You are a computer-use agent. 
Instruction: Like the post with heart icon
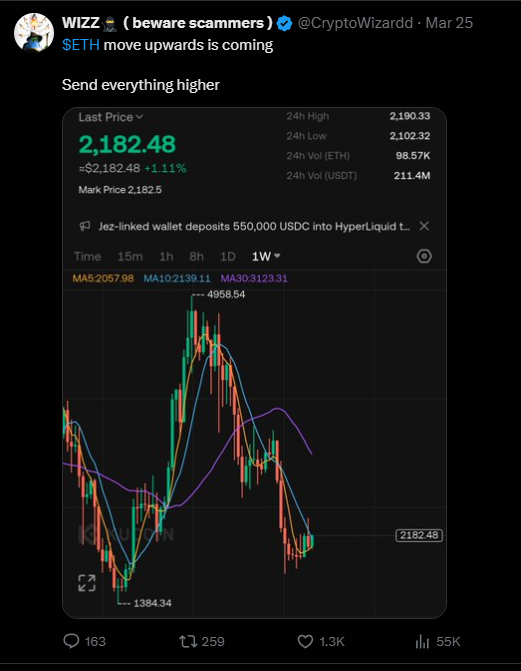(305, 641)
